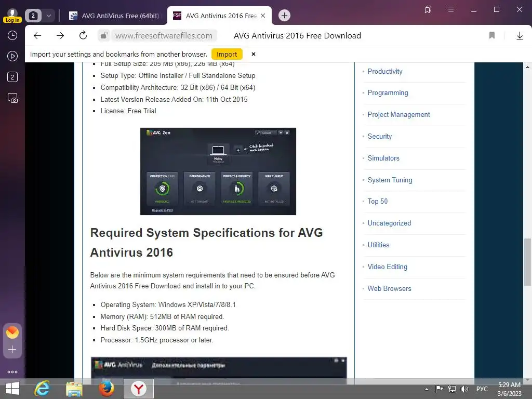Click 'Processor: 1.5GHz processor or later' item
The image size is (532, 399).
157,340
